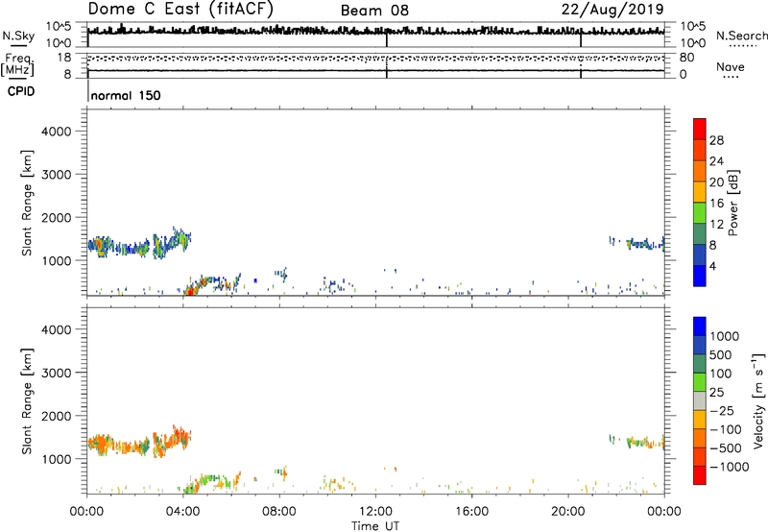Image resolution: width=768 pixels, height=532 pixels.
Task: Select the 'Freq. [MHz]' axis label
Action: pyautogui.click(x=17, y=64)
